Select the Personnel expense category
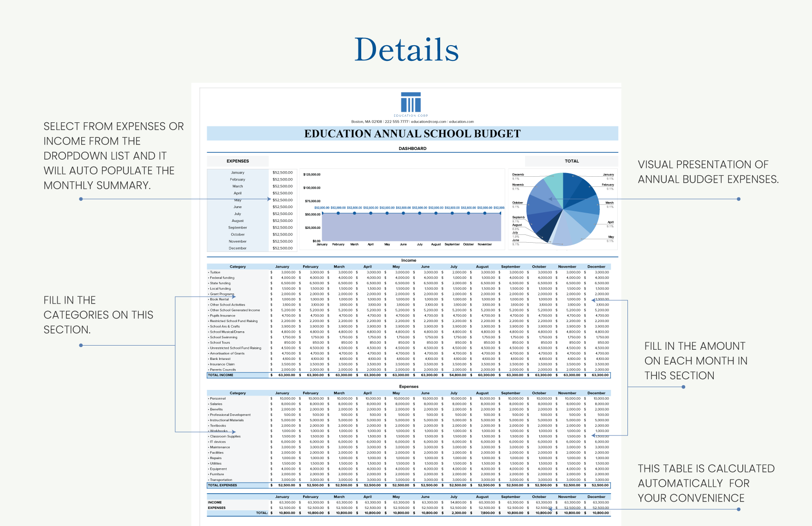The height and width of the screenshot is (526, 812). click(x=217, y=399)
